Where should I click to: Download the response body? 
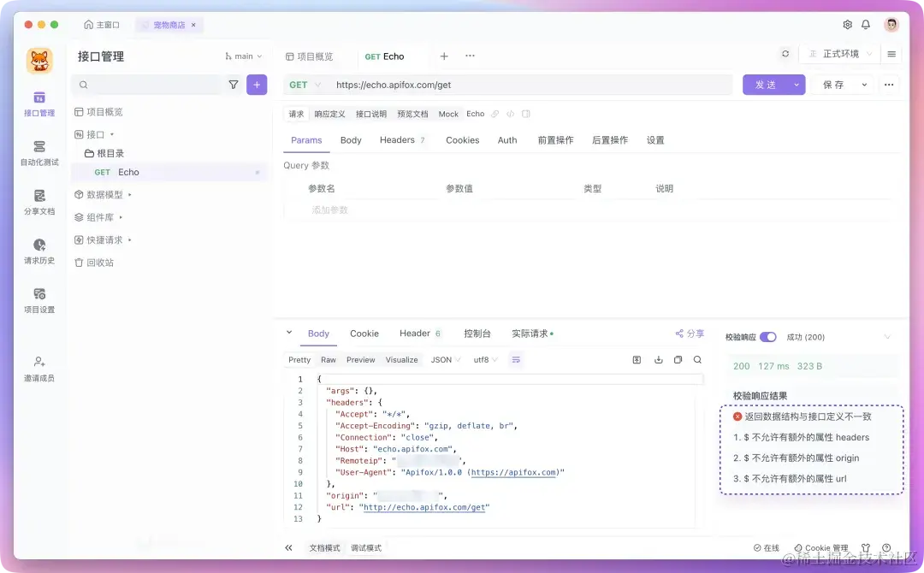[x=658, y=360]
